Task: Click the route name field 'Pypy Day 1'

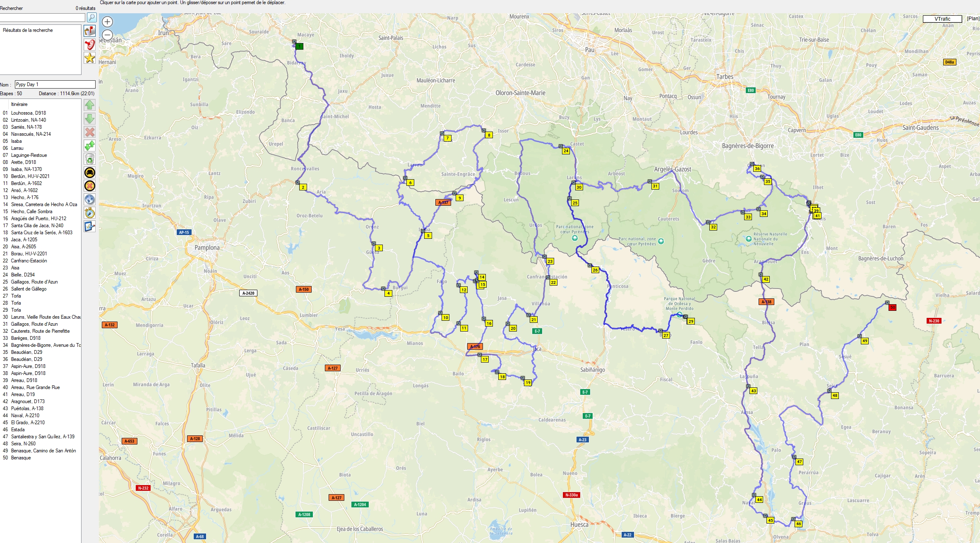Action: pyautogui.click(x=55, y=84)
